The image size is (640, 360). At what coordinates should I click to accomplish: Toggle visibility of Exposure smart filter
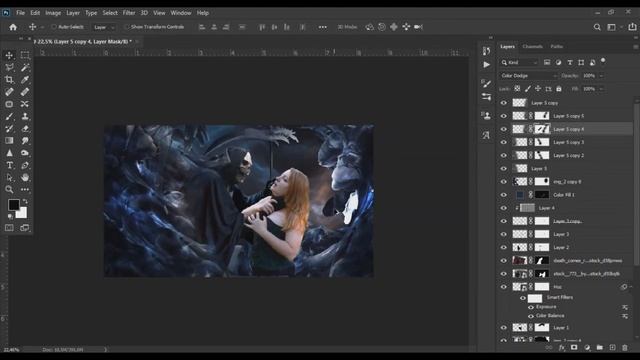point(531,307)
